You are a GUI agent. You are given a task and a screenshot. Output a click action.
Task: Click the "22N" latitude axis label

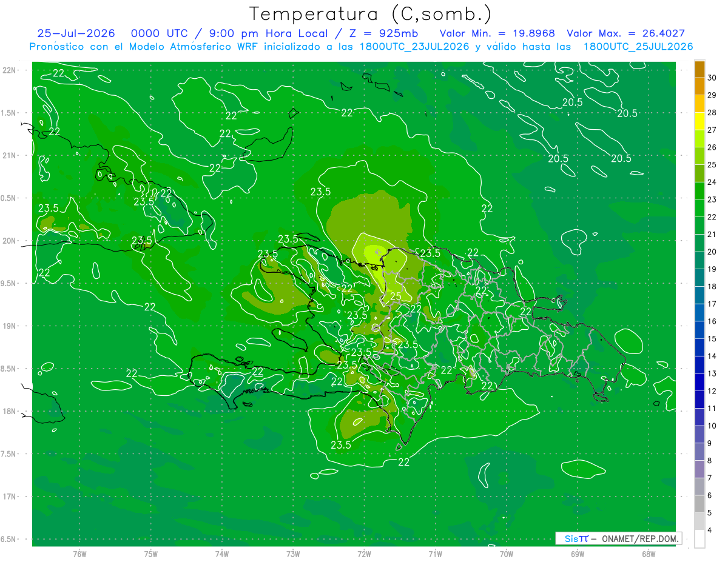(9, 70)
